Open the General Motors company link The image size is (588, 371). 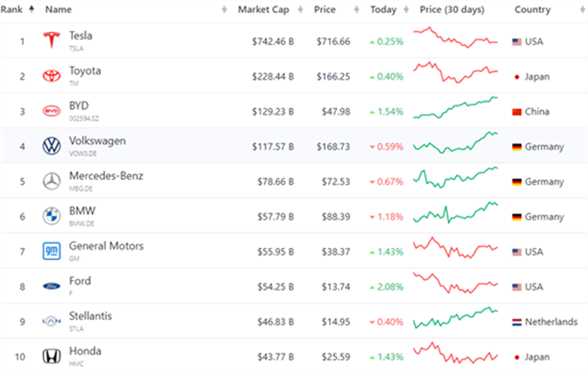pyautogui.click(x=106, y=246)
